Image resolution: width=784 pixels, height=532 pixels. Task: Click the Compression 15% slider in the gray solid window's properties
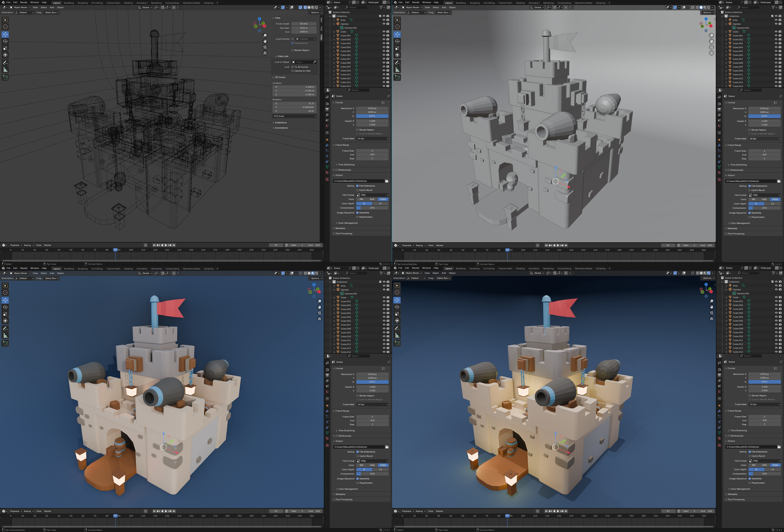click(x=764, y=208)
